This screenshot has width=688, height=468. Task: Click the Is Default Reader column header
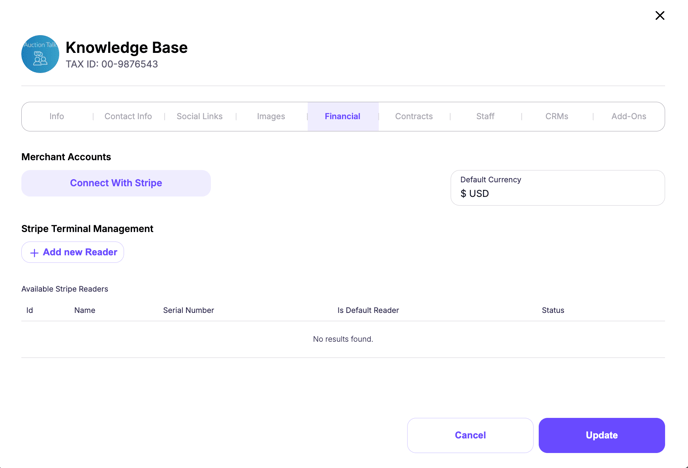(x=368, y=310)
